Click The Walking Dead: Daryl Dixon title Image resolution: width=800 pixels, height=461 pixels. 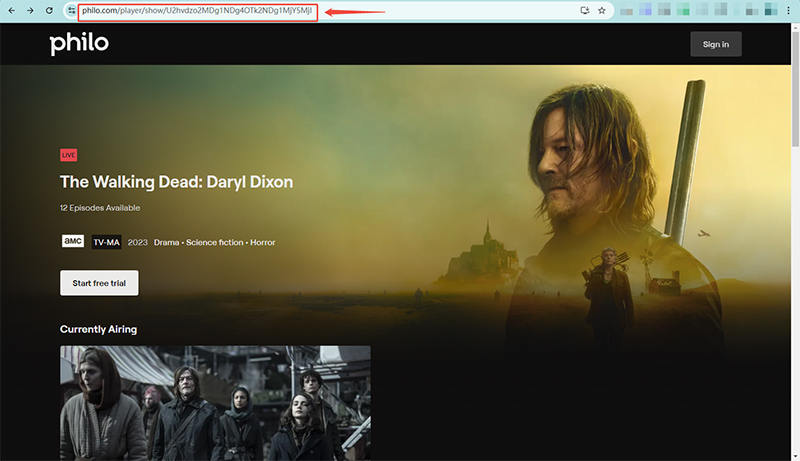(177, 182)
